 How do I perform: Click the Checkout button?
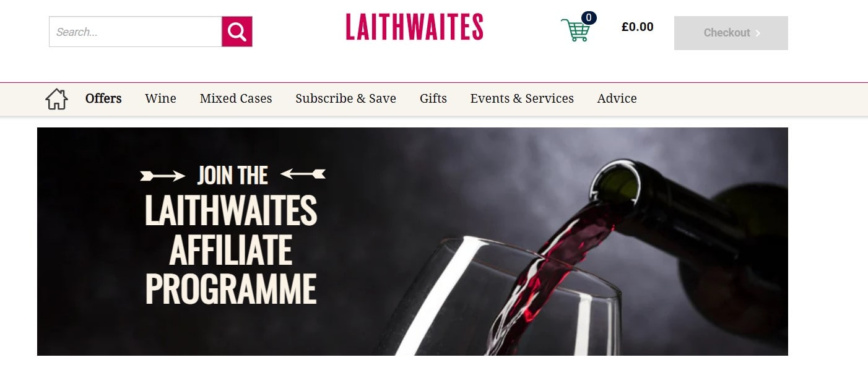click(x=731, y=33)
